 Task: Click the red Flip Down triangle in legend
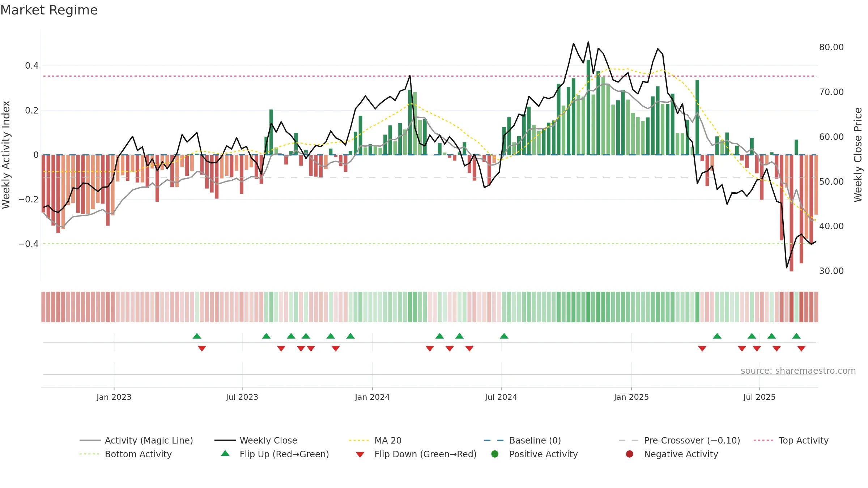360,455
